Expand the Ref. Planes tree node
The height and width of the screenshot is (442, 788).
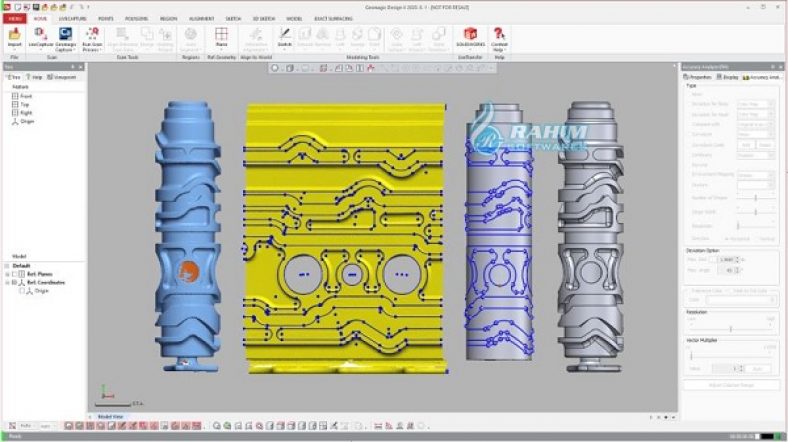(7, 275)
